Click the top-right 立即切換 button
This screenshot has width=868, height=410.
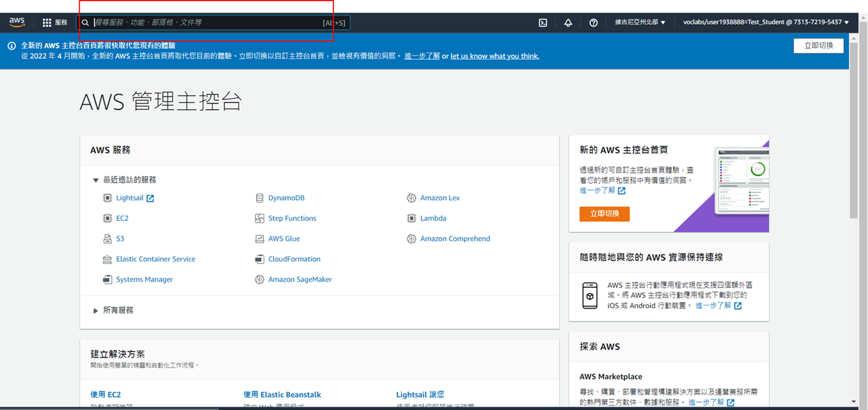pos(818,45)
